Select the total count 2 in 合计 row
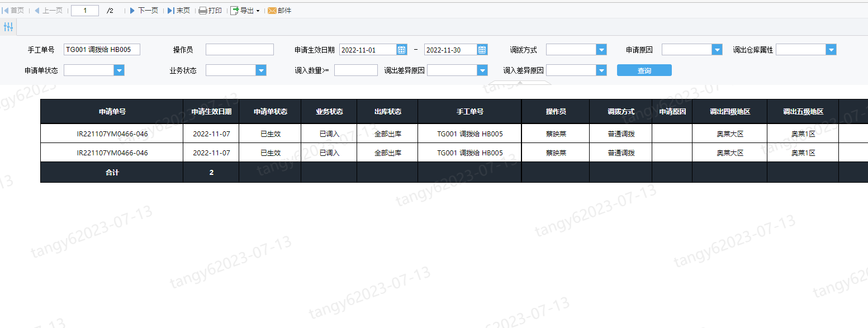The image size is (868, 328). pyautogui.click(x=211, y=173)
